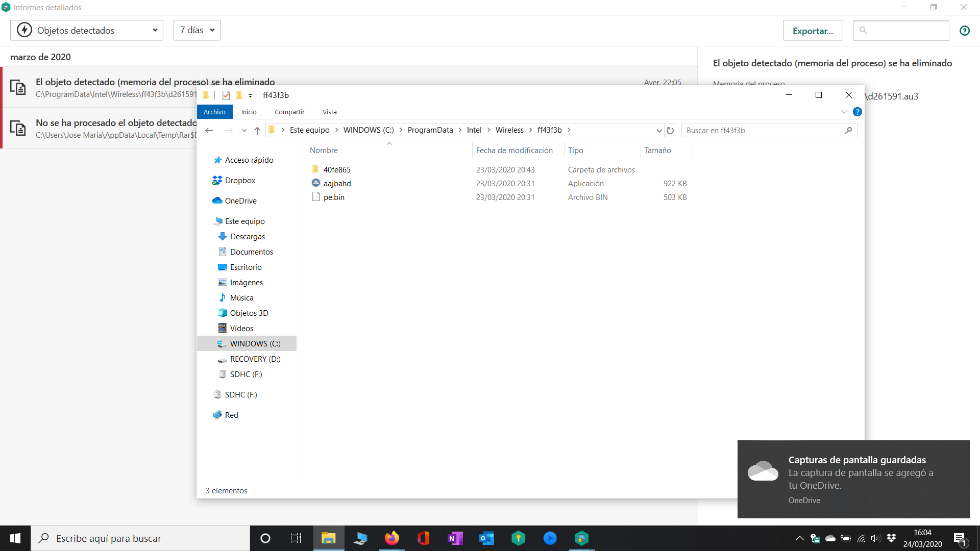Expand the ribbon with chevron
Viewport: 980px width, 551px height.
[844, 112]
